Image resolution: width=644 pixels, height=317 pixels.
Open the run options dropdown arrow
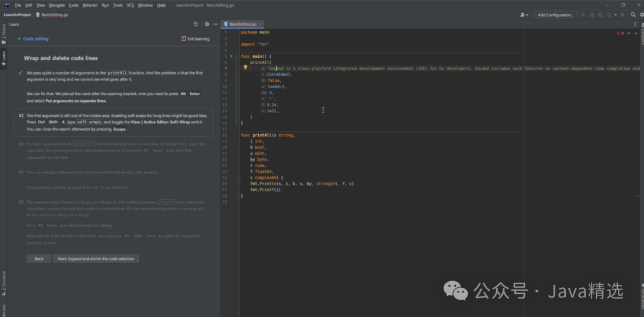pos(615,15)
